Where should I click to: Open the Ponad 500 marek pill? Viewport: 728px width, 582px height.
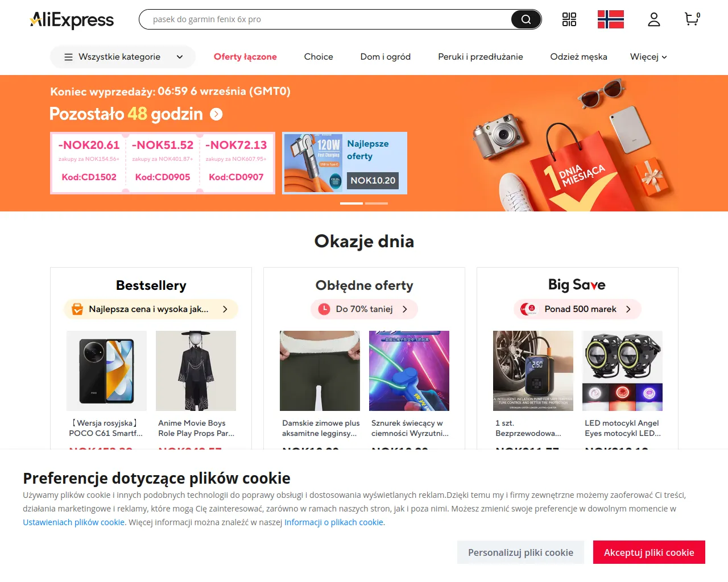click(x=577, y=309)
